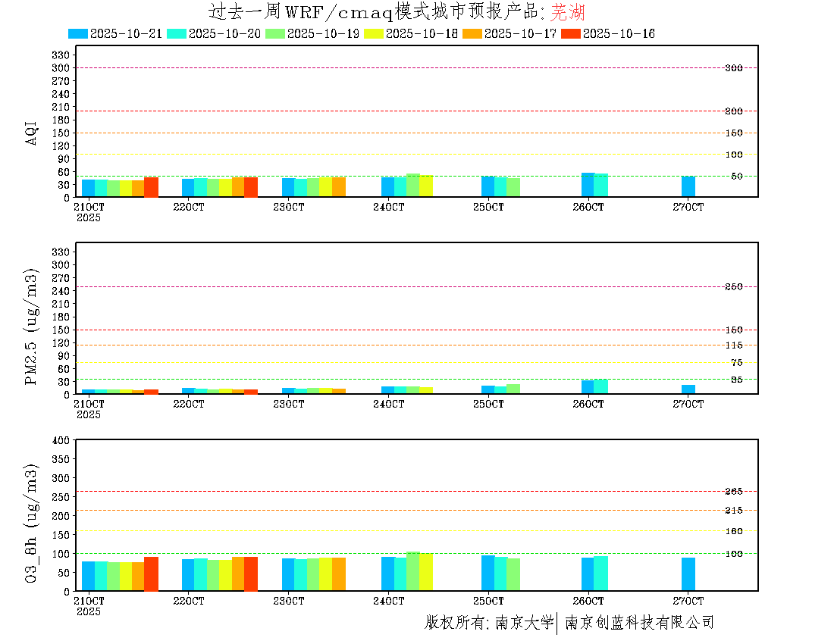This screenshot has height=644, width=834.
Task: Select the red city name 芜湖 in title
Action: click(x=568, y=12)
